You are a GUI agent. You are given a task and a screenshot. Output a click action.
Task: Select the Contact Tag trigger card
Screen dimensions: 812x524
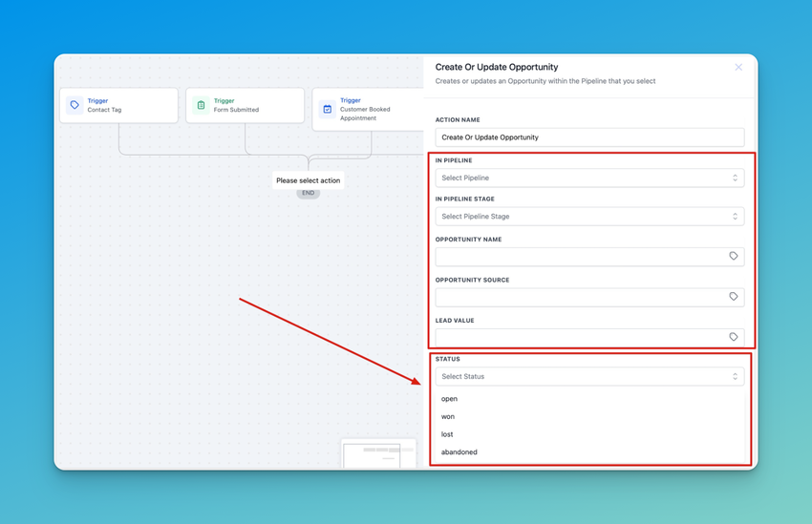[118, 105]
